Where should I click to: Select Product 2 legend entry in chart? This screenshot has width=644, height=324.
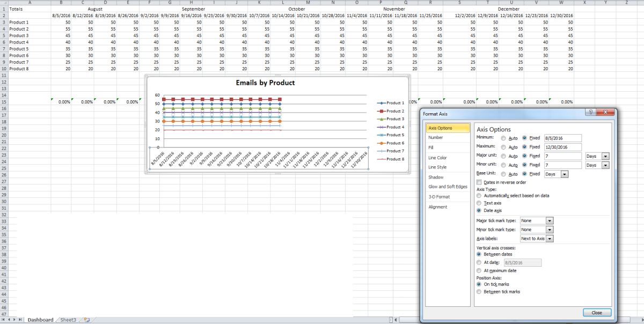391,111
